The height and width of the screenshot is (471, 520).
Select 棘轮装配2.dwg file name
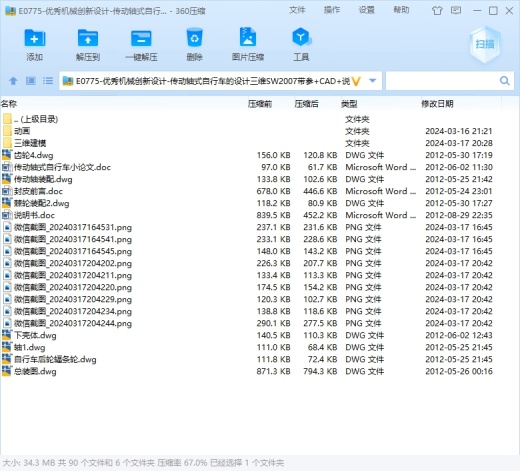coord(41,203)
